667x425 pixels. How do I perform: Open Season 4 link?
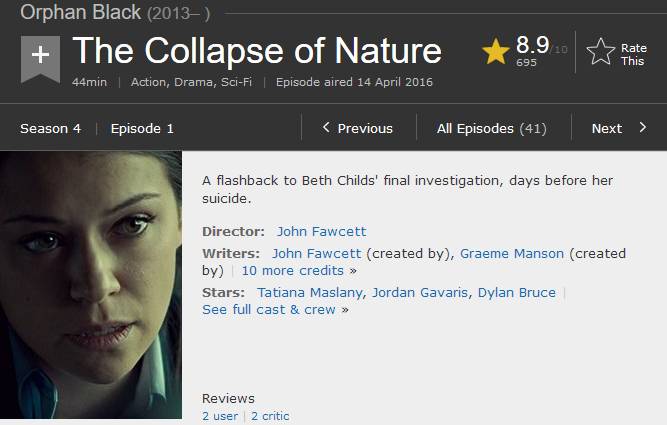(x=50, y=128)
